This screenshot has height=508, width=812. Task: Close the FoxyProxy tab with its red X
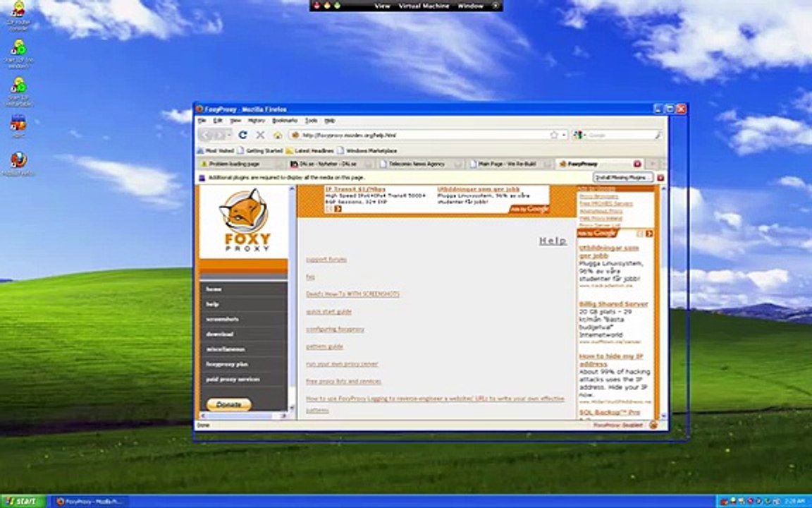pos(637,164)
